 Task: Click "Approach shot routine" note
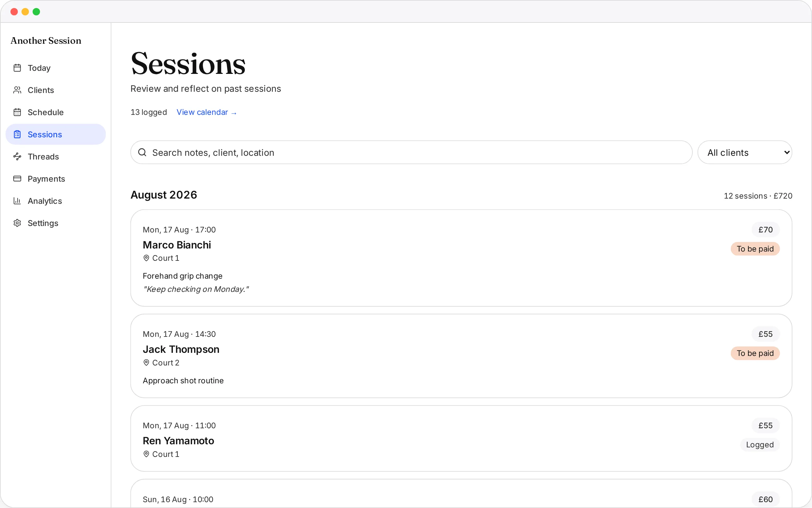click(183, 381)
